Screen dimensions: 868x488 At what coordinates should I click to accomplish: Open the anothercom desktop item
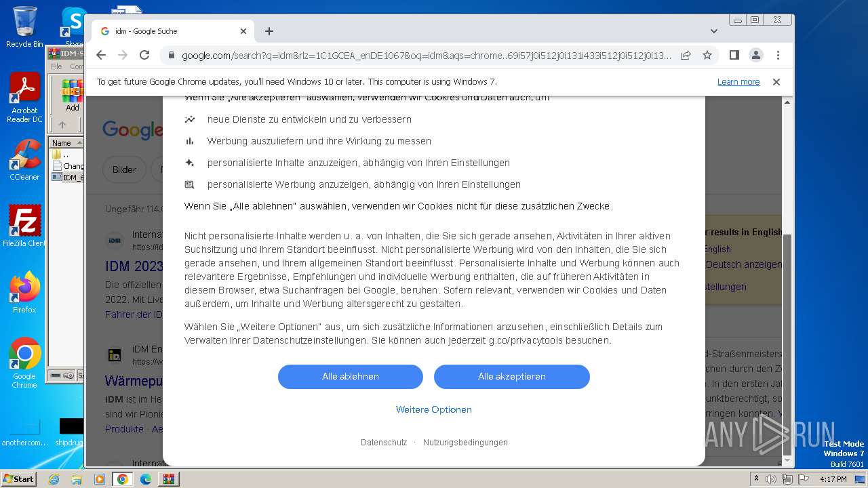(x=24, y=433)
